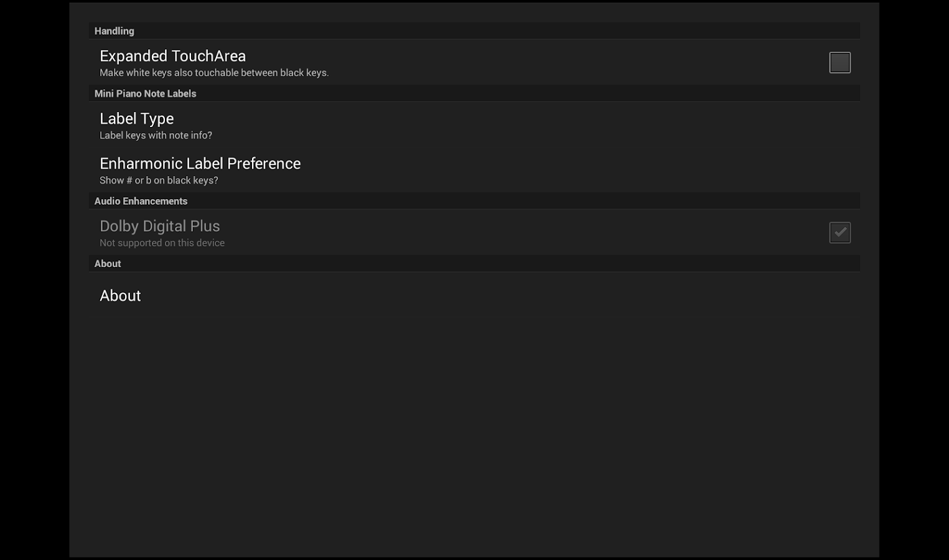The width and height of the screenshot is (949, 560).
Task: Click the word 'Preference' in Enharmonic setting
Action: pos(264,164)
